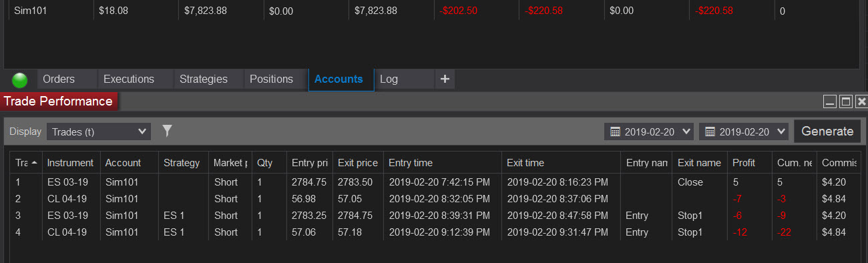Click the profit value -12
The width and height of the screenshot is (868, 263).
click(x=739, y=232)
